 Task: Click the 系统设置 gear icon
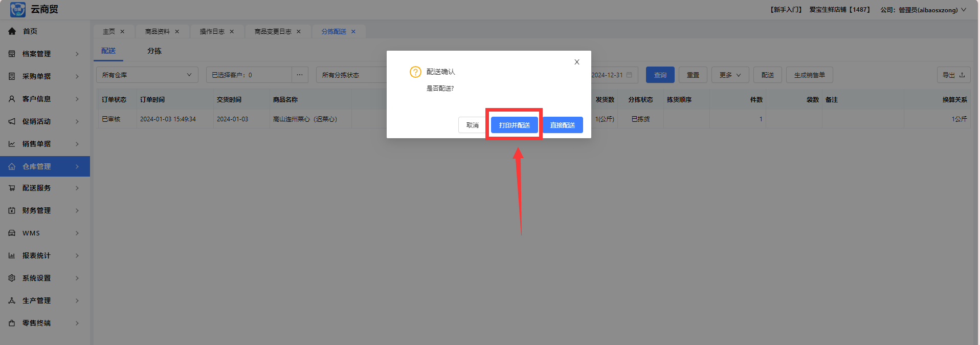tap(12, 278)
